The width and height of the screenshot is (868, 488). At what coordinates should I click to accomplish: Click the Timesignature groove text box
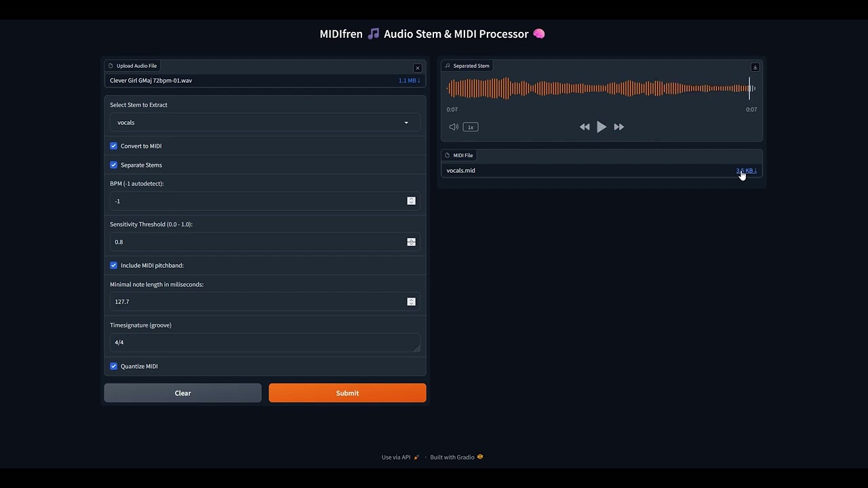click(265, 342)
